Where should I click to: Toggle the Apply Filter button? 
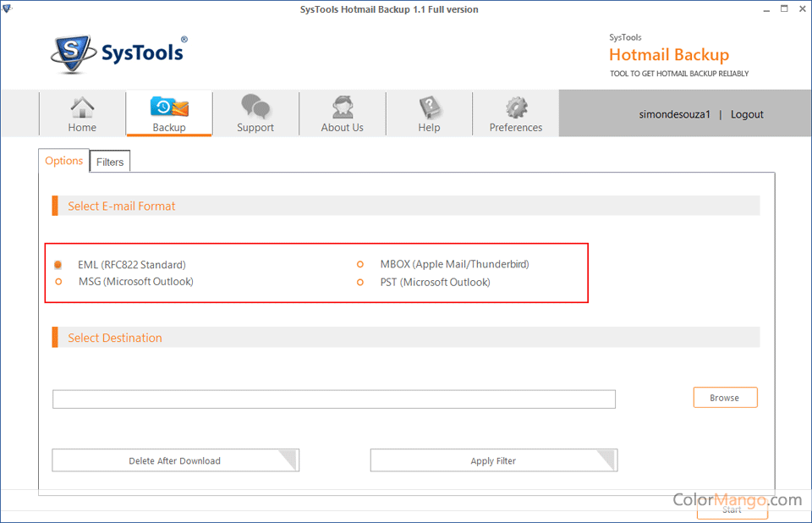[493, 461]
